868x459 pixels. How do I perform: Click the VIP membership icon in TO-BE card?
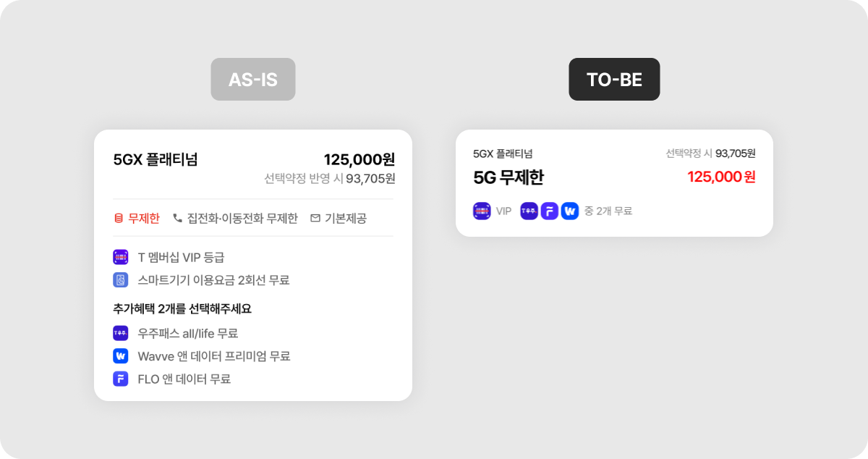point(482,211)
